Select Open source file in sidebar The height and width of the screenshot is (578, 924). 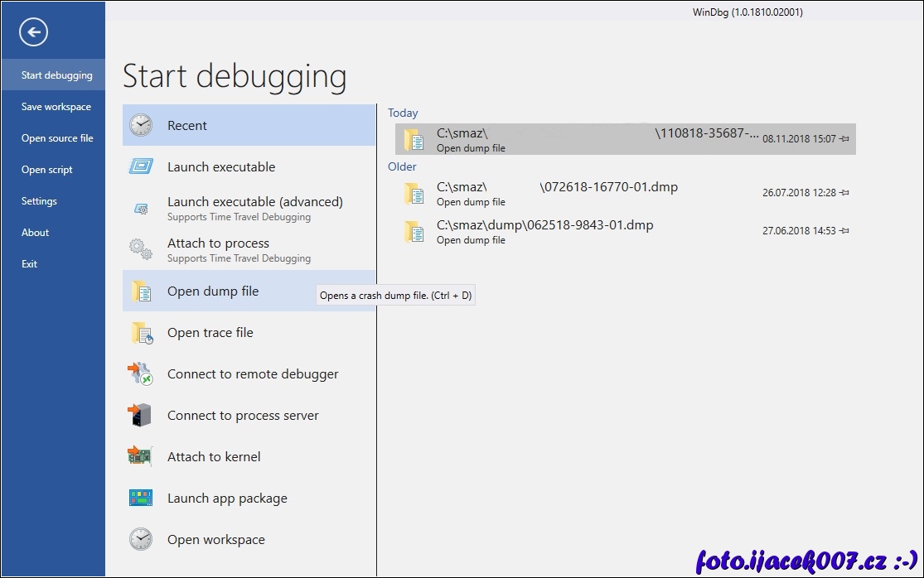[x=57, y=138]
